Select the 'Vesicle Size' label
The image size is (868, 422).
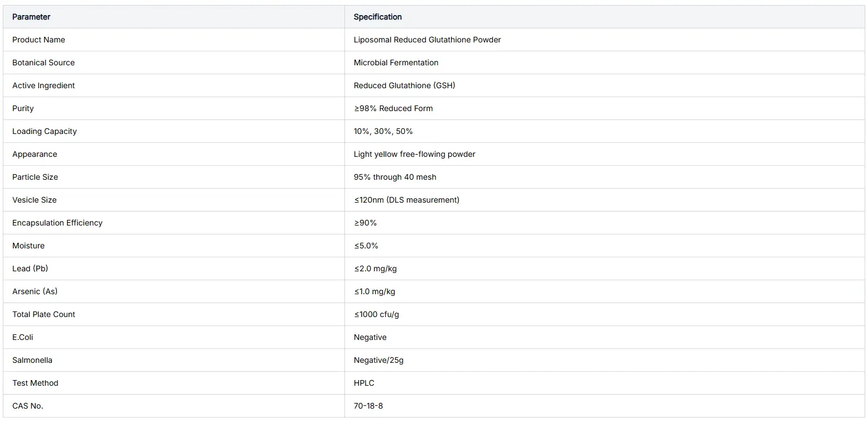[x=35, y=200]
